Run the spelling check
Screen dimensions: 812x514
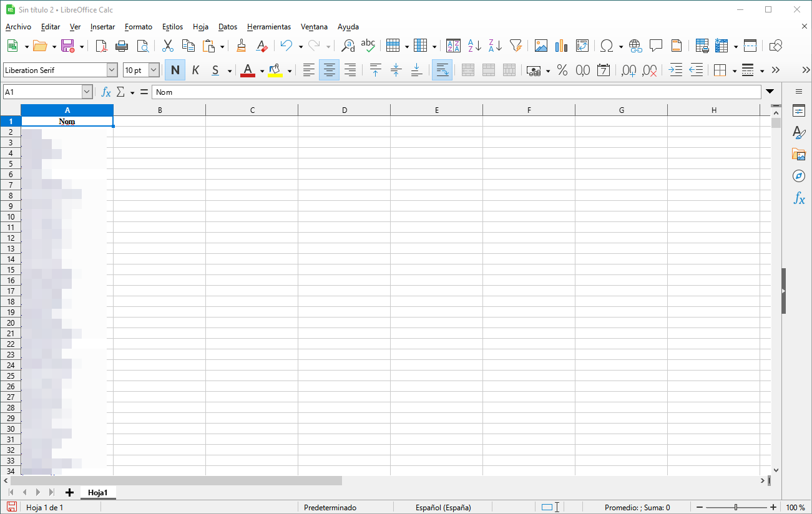(x=368, y=46)
